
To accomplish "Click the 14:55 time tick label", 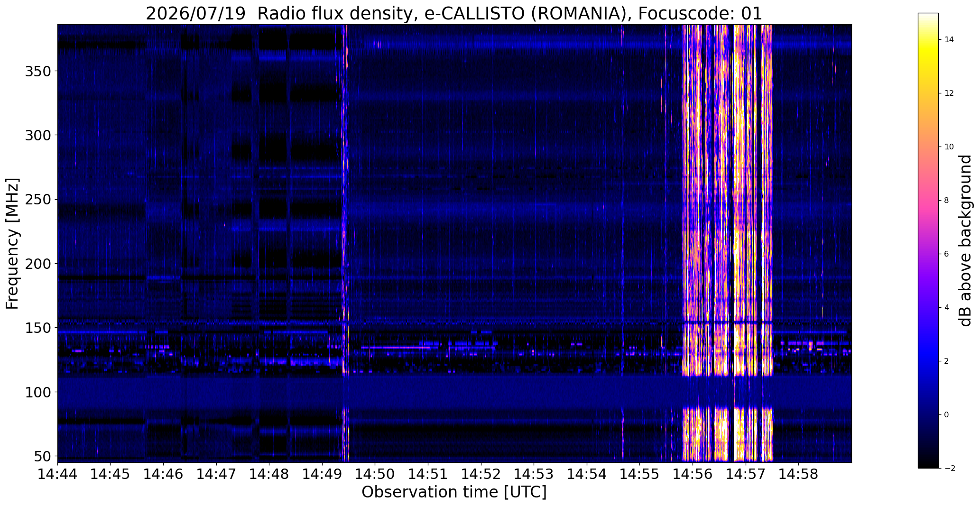I will (x=640, y=474).
